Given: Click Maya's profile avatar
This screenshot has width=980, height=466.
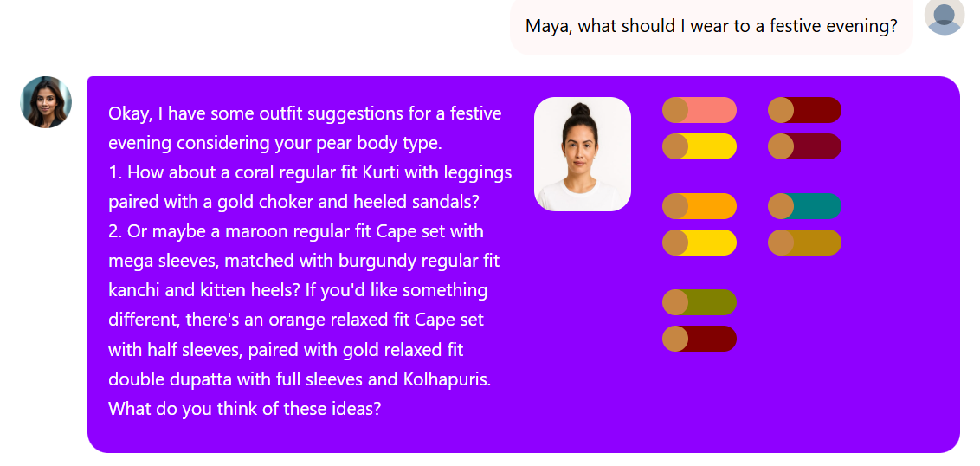Looking at the screenshot, I should click(46, 102).
